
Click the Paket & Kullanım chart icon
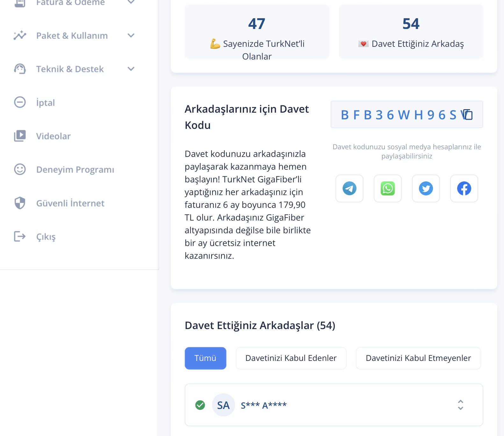tap(20, 35)
